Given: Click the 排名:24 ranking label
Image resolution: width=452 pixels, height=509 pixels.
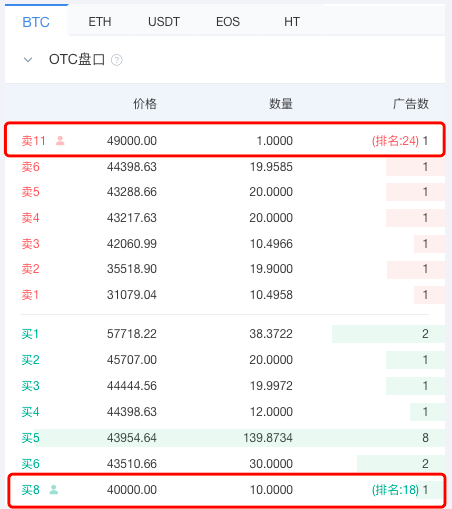Looking at the screenshot, I should pyautogui.click(x=395, y=141).
